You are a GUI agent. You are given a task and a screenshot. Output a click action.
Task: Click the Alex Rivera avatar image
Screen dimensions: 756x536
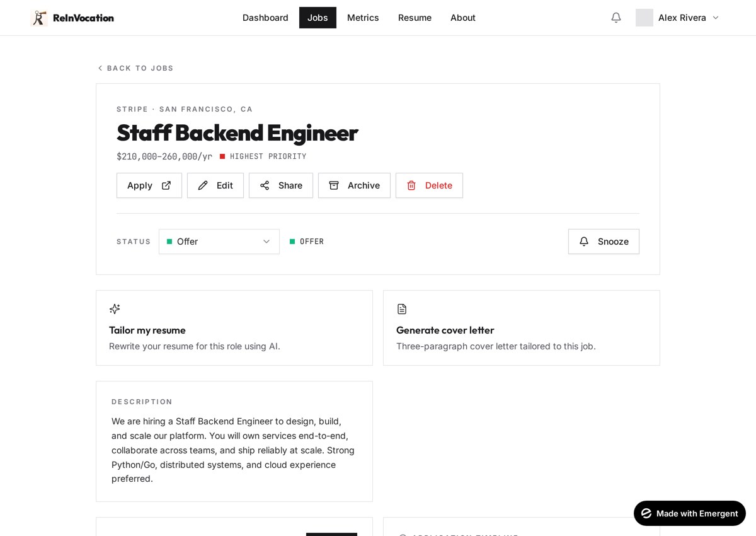tap(644, 18)
